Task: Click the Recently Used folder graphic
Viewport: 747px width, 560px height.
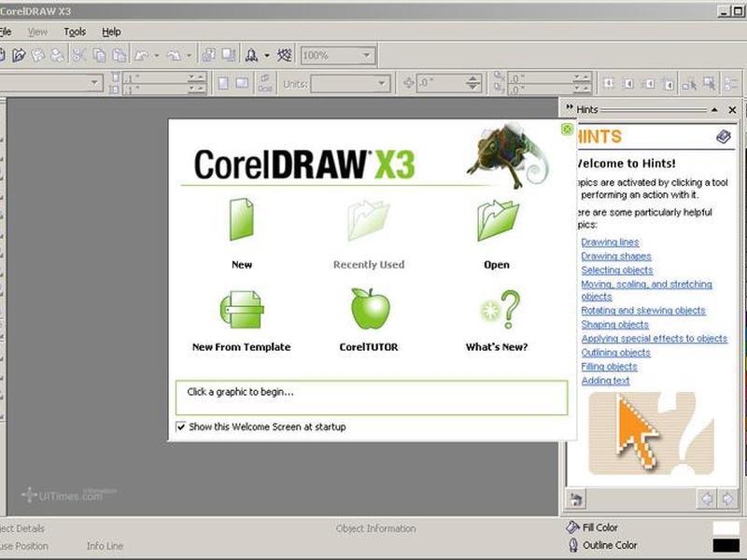Action: pos(368,220)
